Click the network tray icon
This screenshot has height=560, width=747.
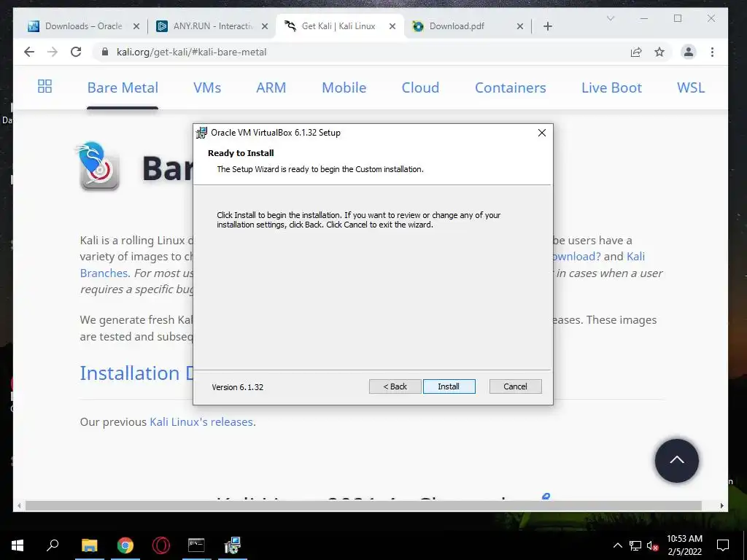[635, 545]
